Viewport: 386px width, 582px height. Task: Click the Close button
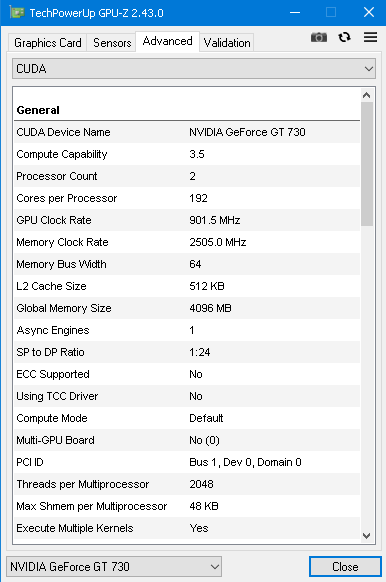tap(345, 566)
